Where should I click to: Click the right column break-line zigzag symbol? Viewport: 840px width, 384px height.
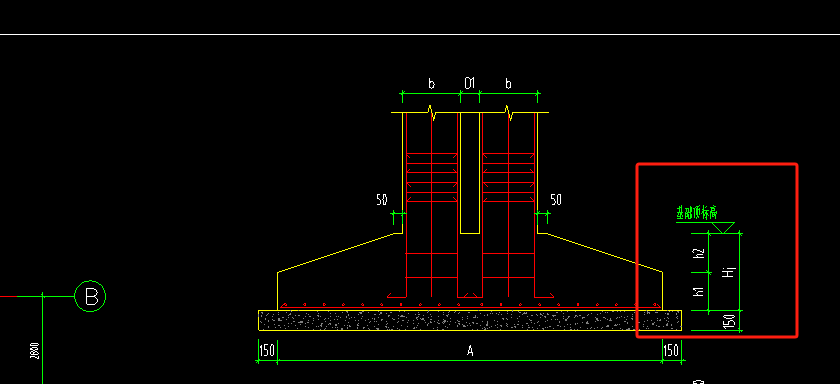pos(509,113)
